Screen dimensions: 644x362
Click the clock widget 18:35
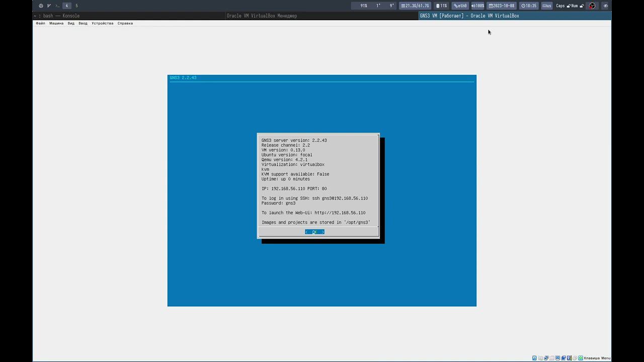(529, 6)
